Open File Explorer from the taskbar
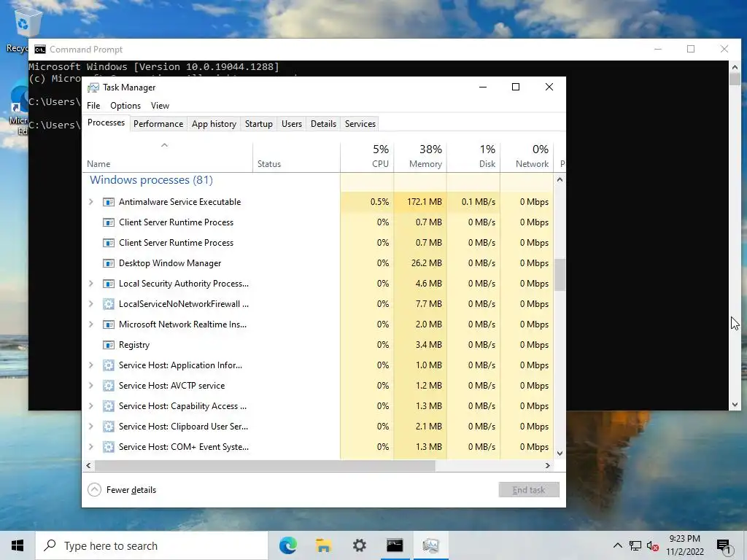Screen dimensions: 747x560 (324, 545)
